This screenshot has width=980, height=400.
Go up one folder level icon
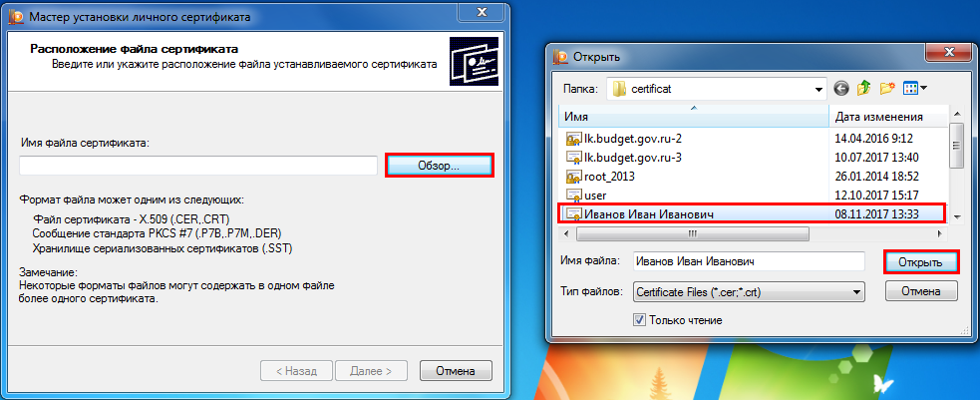[863, 89]
